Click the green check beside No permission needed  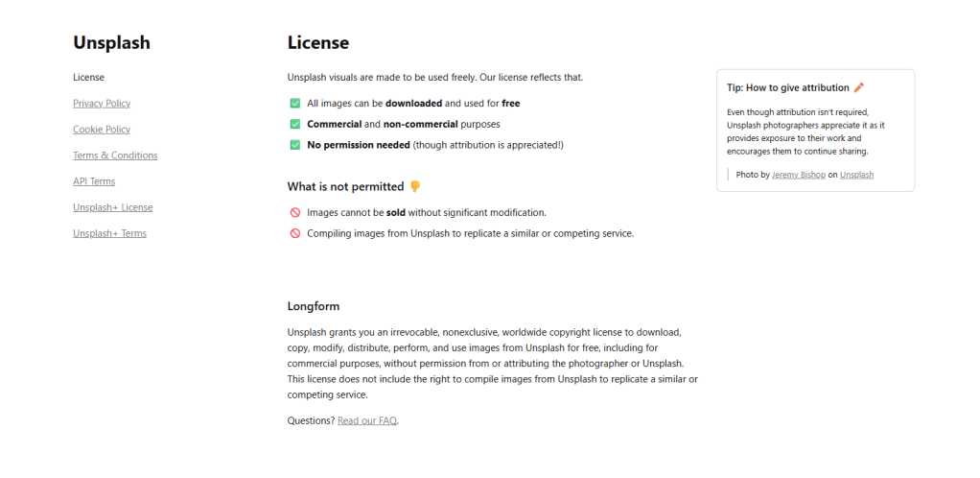pyautogui.click(x=295, y=145)
